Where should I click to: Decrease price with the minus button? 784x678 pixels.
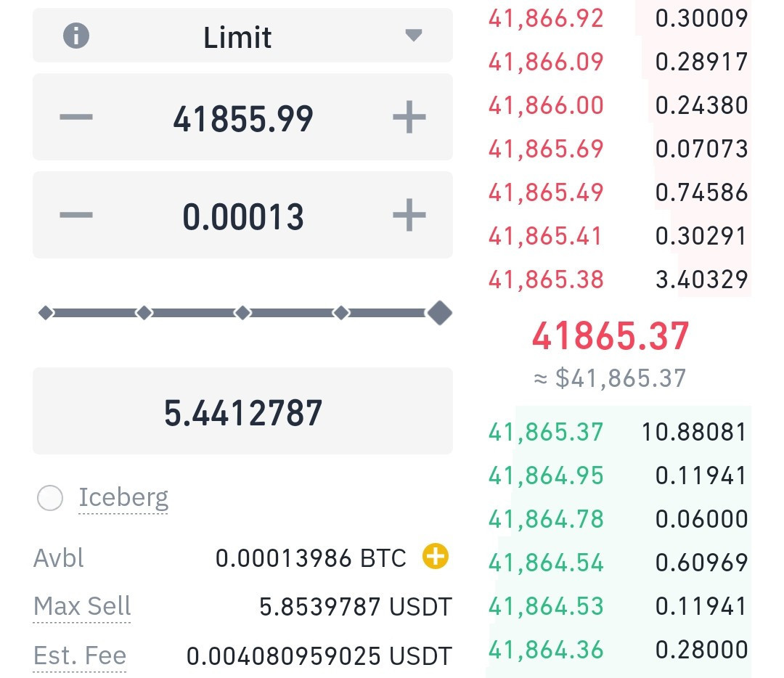click(x=76, y=117)
